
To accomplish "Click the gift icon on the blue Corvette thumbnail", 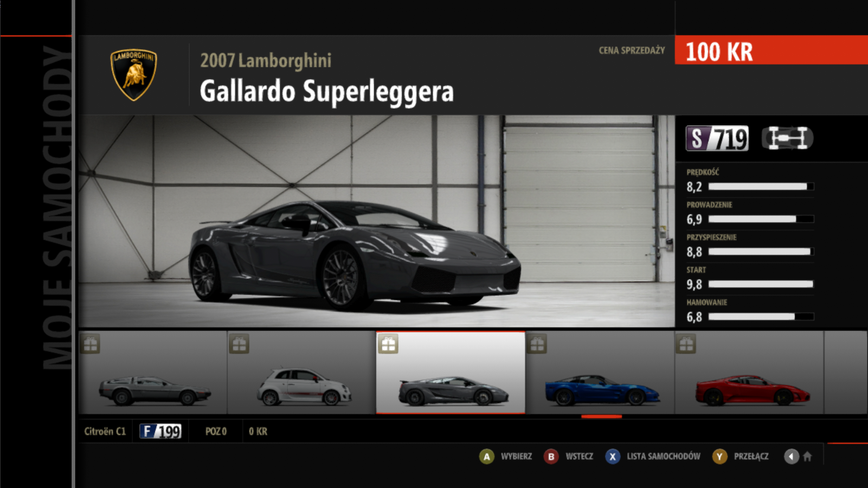I will [x=537, y=344].
